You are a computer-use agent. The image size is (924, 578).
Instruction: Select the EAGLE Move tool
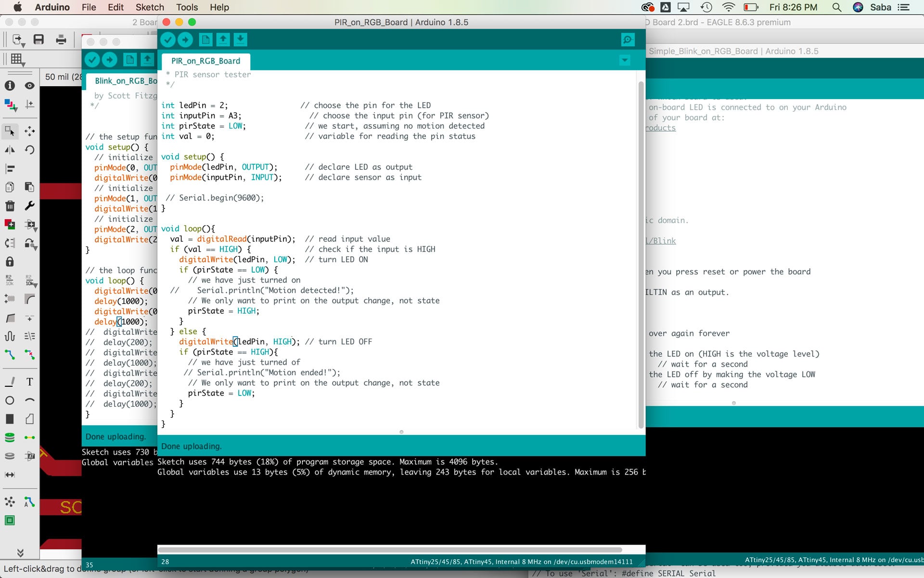(29, 131)
